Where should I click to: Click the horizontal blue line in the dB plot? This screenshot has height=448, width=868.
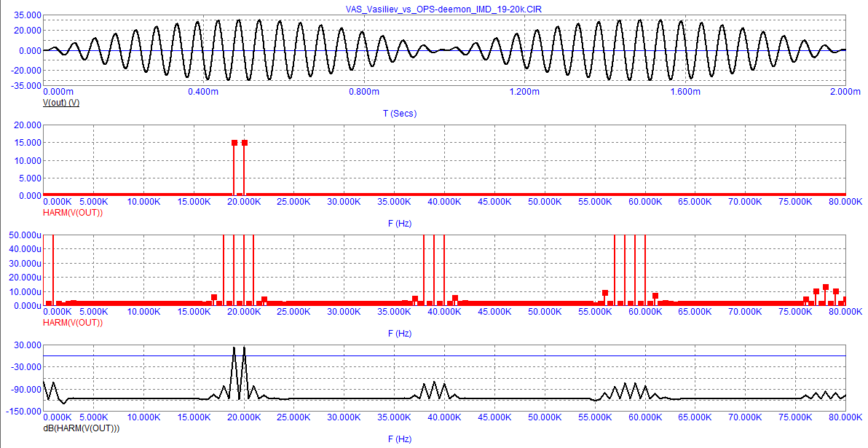click(x=444, y=355)
